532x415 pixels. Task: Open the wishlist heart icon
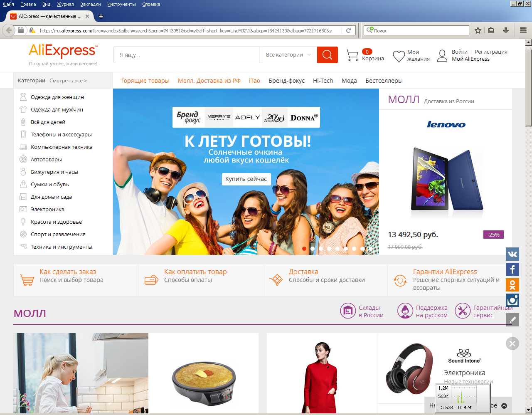(x=399, y=56)
